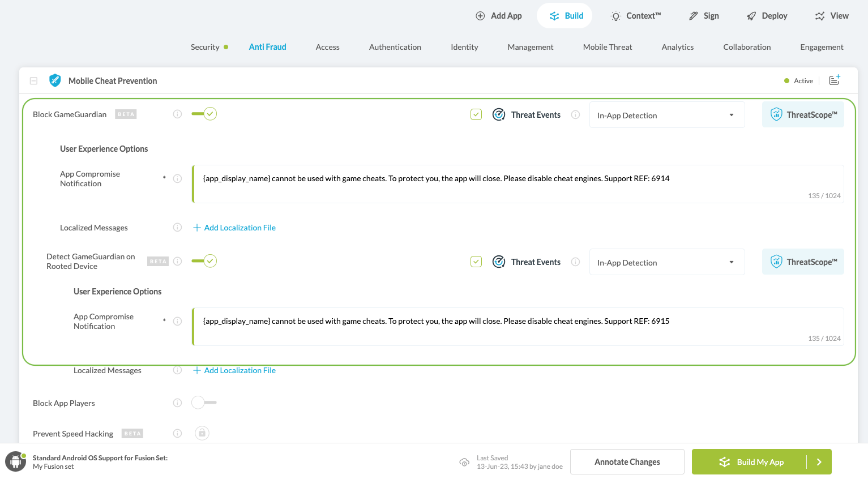Image resolution: width=868 pixels, height=479 pixels.
Task: Click the App Compromise Notification text ending 6914
Action: (x=436, y=179)
